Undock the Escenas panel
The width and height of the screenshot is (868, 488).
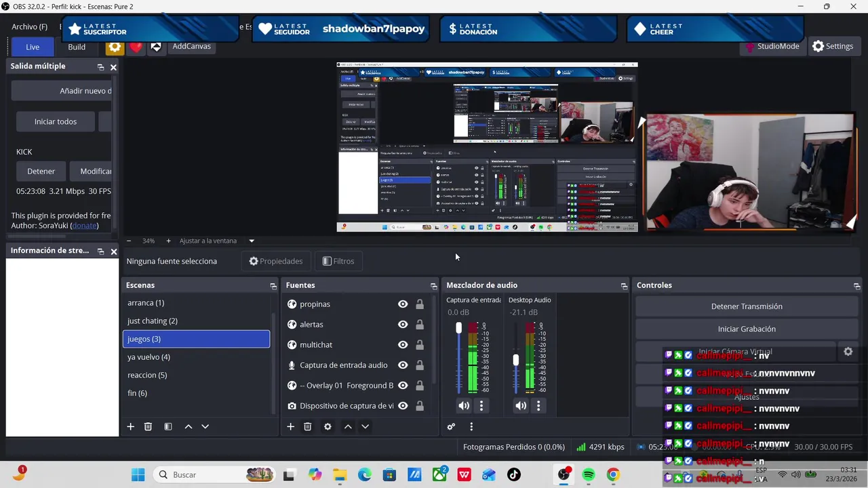click(273, 286)
